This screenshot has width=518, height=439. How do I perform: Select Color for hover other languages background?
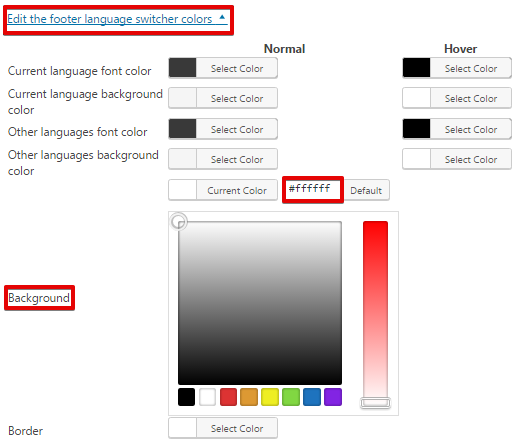(x=457, y=159)
